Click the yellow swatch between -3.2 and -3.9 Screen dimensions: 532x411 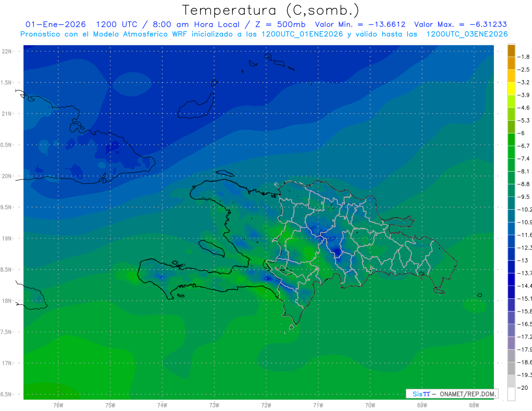pos(511,89)
